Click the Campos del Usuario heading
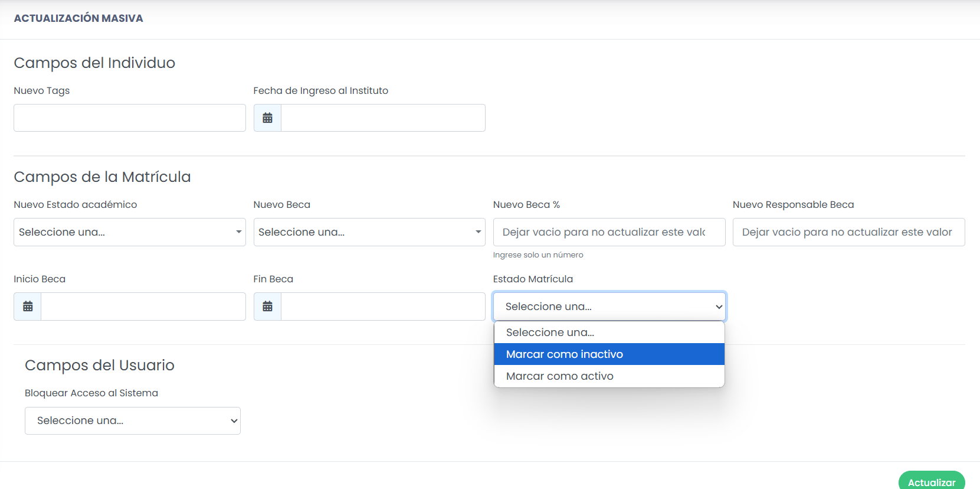Screen dimensions: 980x489 (100, 366)
